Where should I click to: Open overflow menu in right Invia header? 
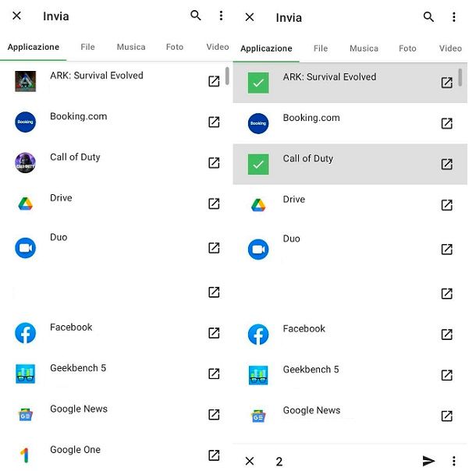[x=454, y=17]
